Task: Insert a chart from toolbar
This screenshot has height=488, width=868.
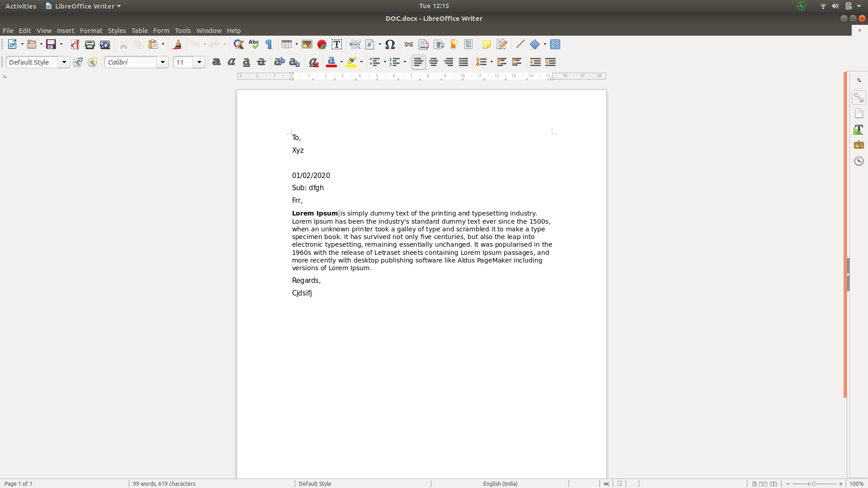Action: pyautogui.click(x=322, y=44)
